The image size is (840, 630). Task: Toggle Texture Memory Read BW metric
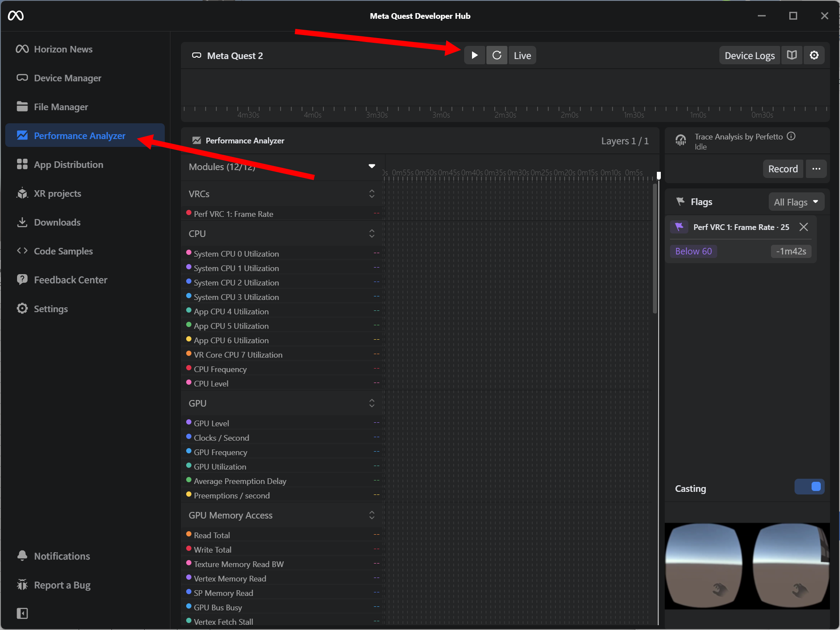click(283, 564)
